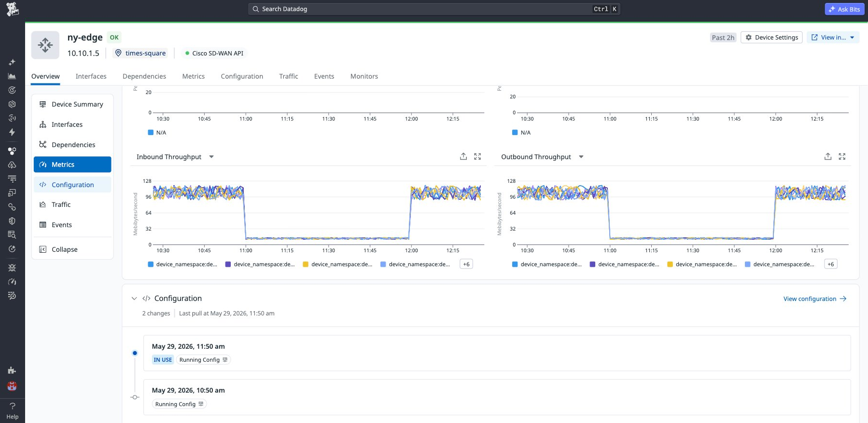Click the Cisco SD-WAN API tag
The image size is (868, 423).
[x=214, y=53]
